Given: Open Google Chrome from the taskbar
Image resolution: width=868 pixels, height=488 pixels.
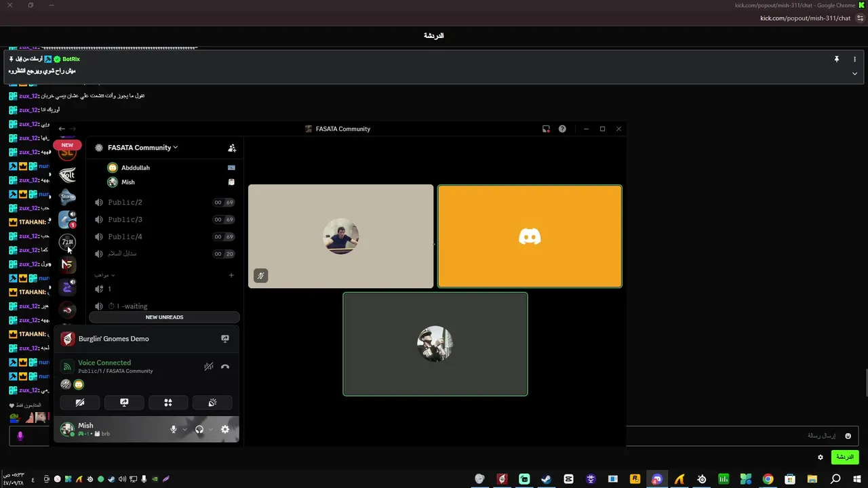Looking at the screenshot, I should coord(768,479).
